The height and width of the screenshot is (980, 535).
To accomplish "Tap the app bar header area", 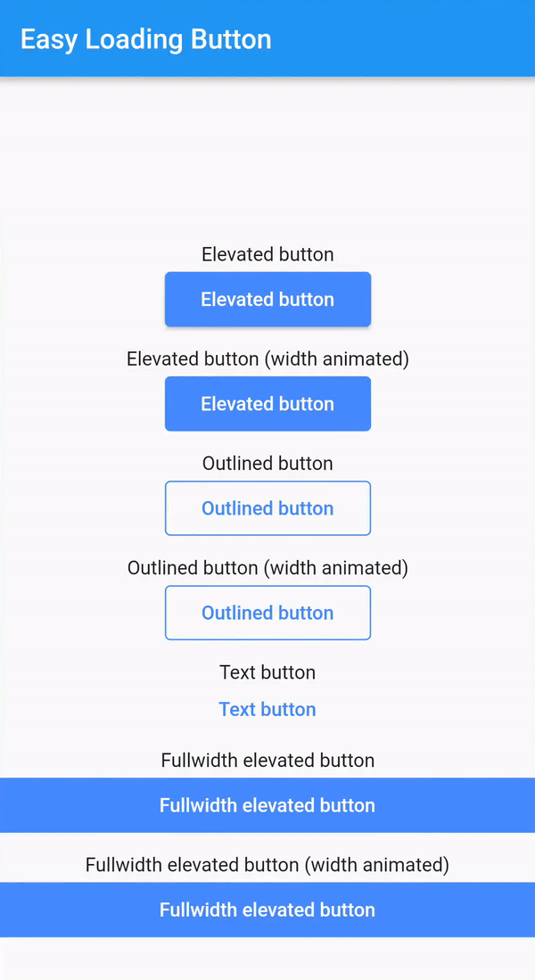I will (x=267, y=39).
